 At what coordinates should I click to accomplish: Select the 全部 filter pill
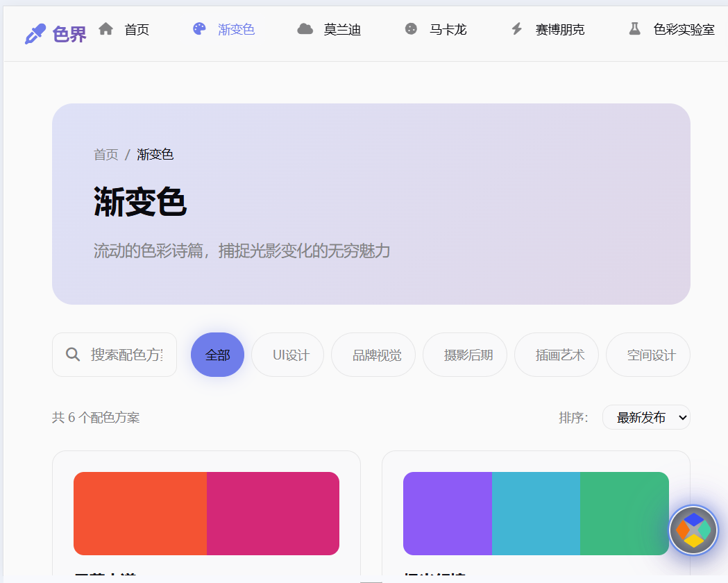[x=217, y=355]
